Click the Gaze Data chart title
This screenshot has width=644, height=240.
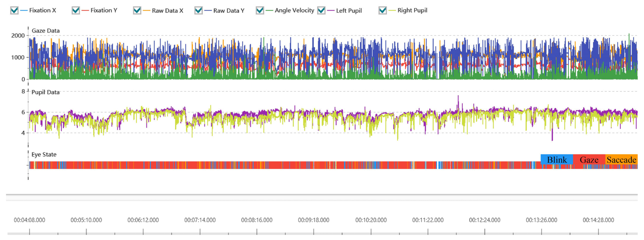point(45,31)
